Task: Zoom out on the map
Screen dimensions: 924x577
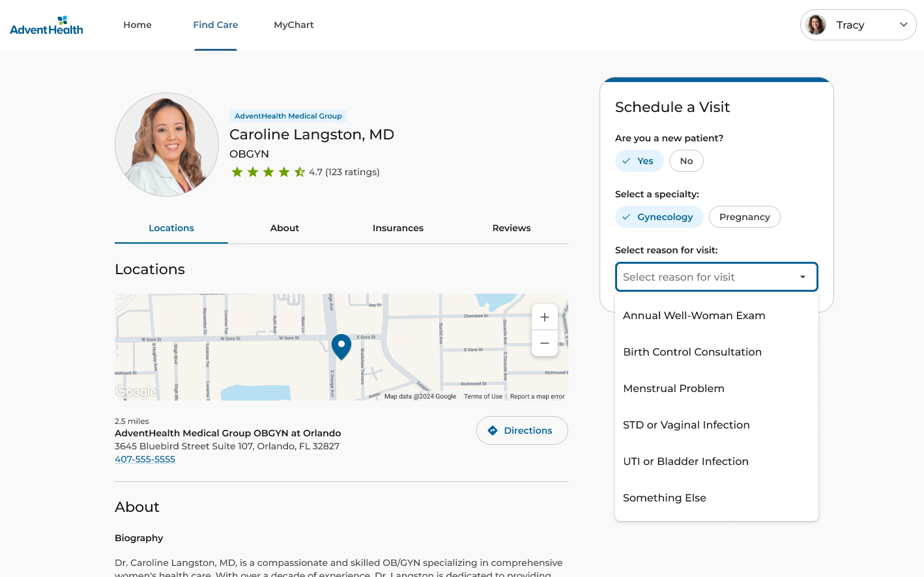Action: (545, 343)
